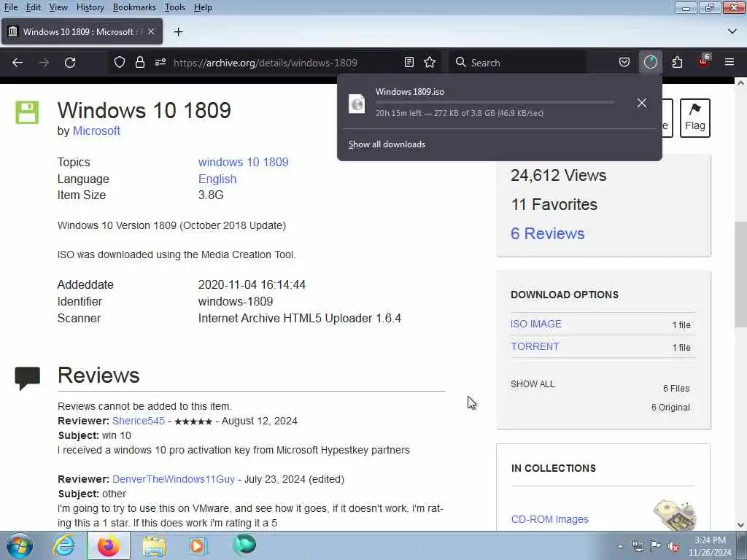Click the forward navigation arrow
The image size is (747, 560).
[44, 63]
